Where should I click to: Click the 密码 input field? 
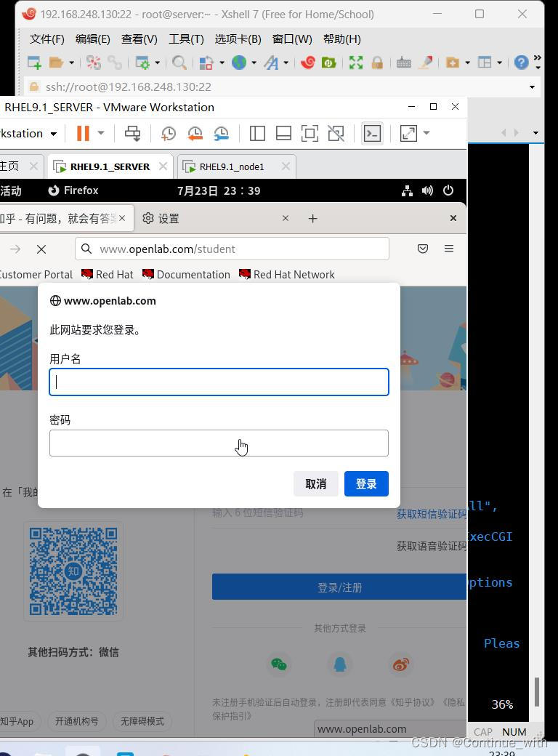coord(219,443)
